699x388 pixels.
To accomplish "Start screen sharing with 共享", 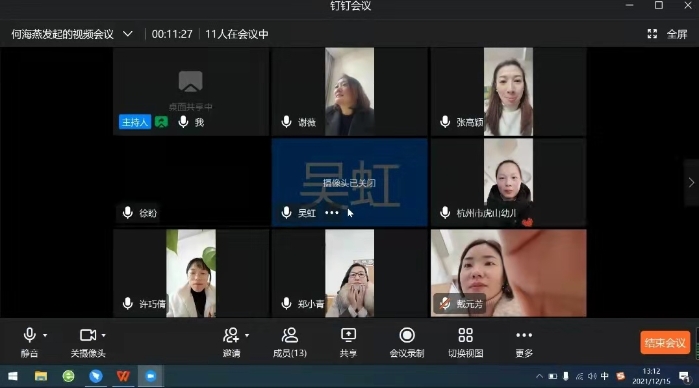I will coord(348,342).
